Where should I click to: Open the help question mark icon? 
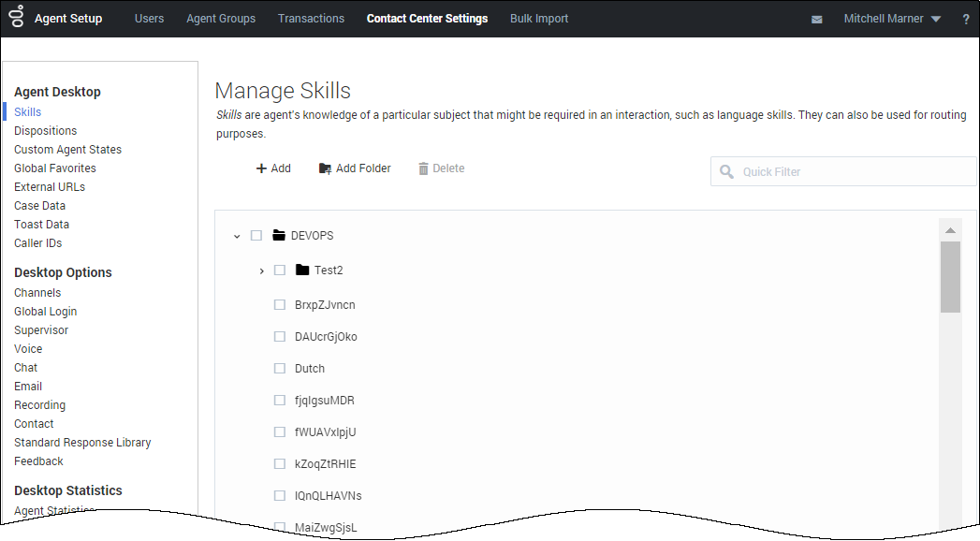click(965, 20)
